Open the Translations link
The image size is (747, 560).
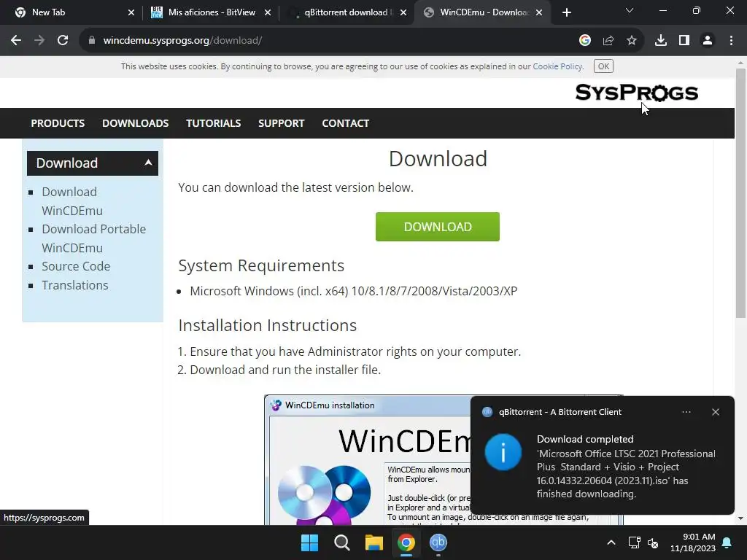tap(75, 285)
